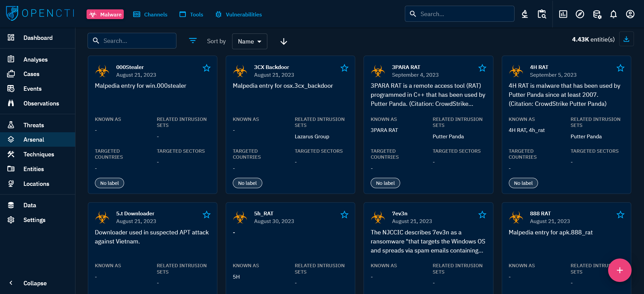Open the notifications bell icon
Screen dimensions: 644x294
pos(613,14)
